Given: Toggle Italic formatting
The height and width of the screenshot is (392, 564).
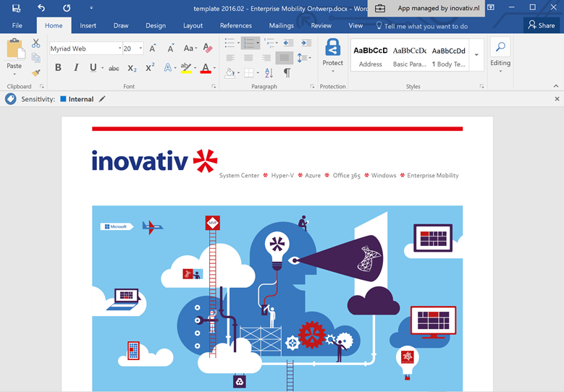Looking at the screenshot, I should (76, 68).
